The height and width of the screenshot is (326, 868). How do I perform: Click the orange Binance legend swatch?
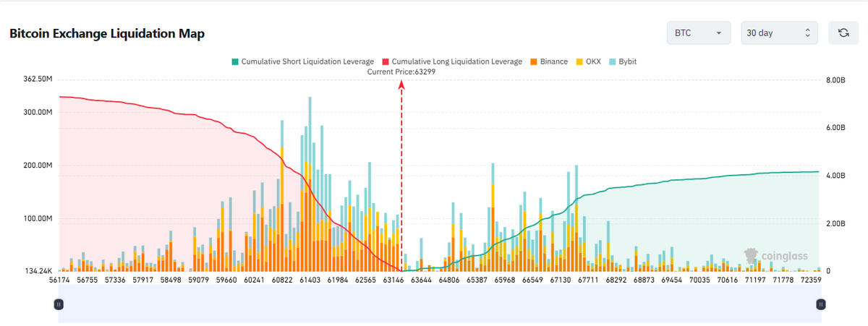coord(533,62)
